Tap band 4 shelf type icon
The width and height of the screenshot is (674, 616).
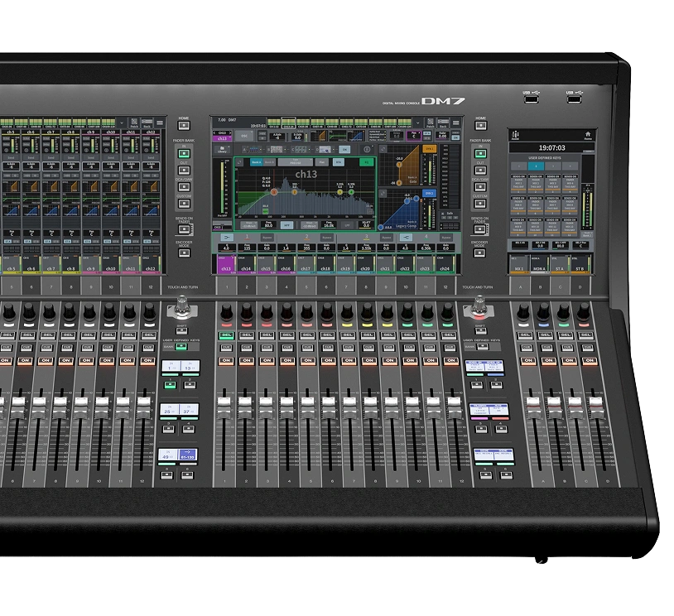click(407, 238)
